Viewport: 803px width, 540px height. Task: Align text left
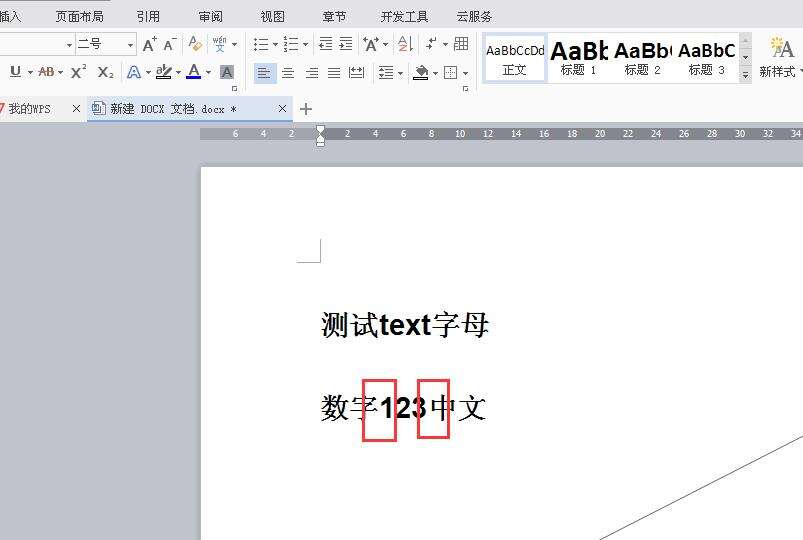(x=264, y=73)
